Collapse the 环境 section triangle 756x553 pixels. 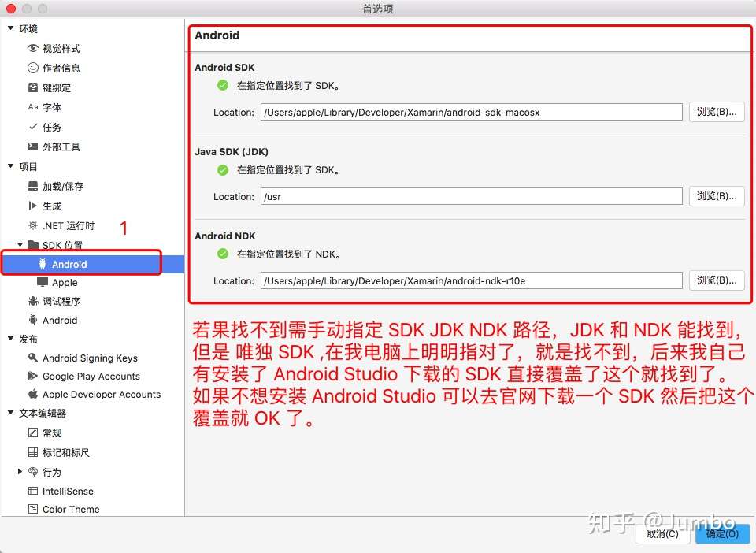coord(10,28)
